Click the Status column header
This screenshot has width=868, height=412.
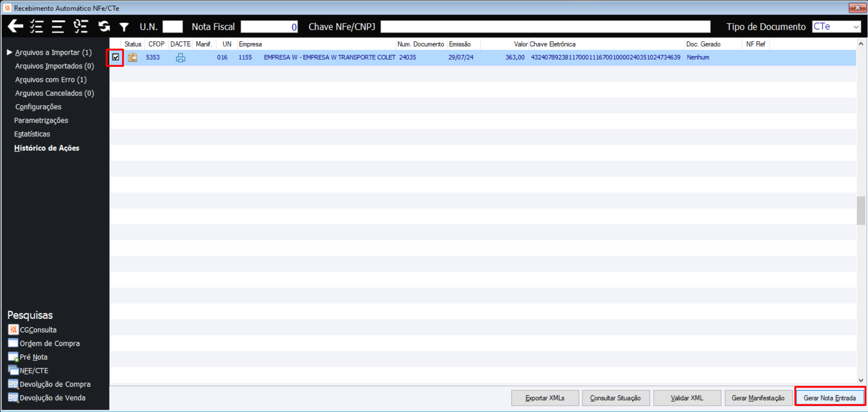pyautogui.click(x=133, y=44)
